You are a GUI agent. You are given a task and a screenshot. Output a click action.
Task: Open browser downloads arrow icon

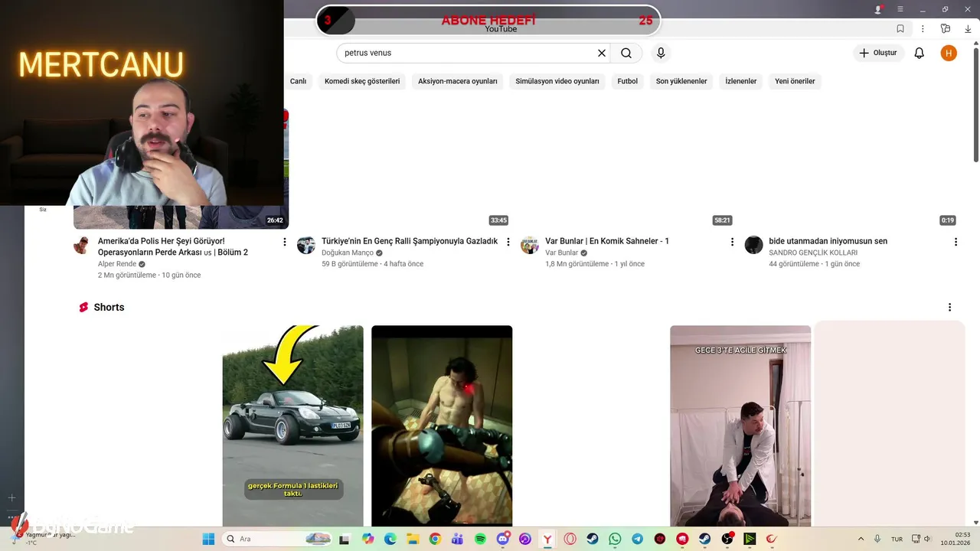[969, 28]
